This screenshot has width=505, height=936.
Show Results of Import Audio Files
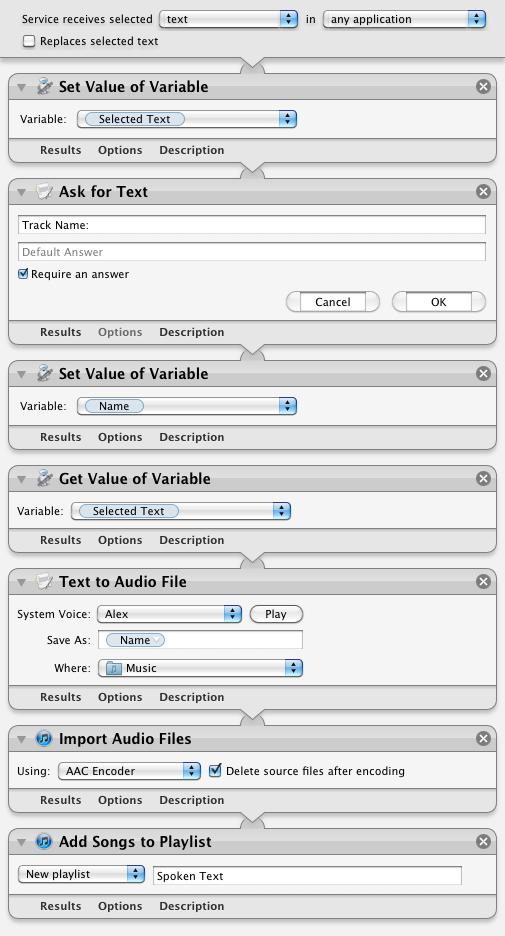coord(60,800)
